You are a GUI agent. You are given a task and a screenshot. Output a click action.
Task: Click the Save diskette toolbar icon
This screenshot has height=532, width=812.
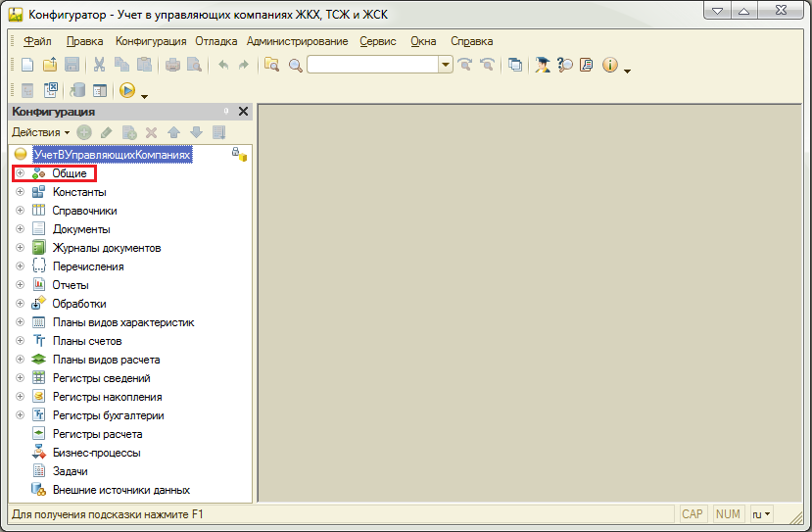[x=72, y=65]
